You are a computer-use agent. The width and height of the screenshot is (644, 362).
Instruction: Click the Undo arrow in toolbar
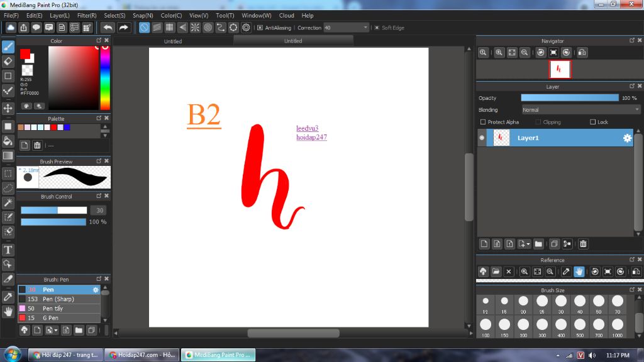click(108, 28)
